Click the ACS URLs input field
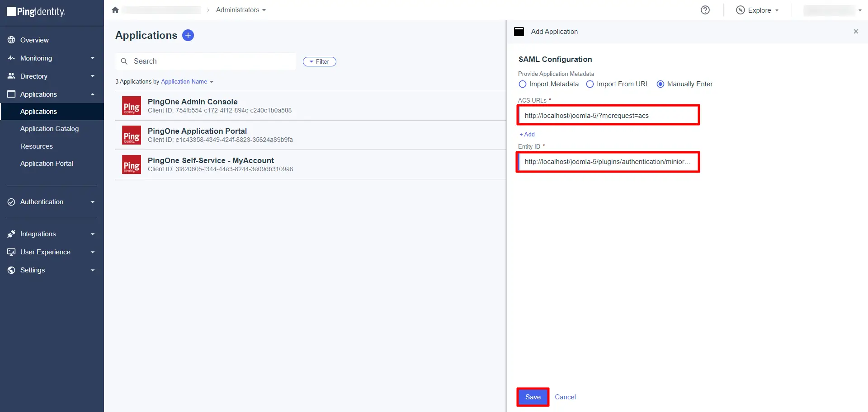The width and height of the screenshot is (868, 412). pyautogui.click(x=609, y=115)
